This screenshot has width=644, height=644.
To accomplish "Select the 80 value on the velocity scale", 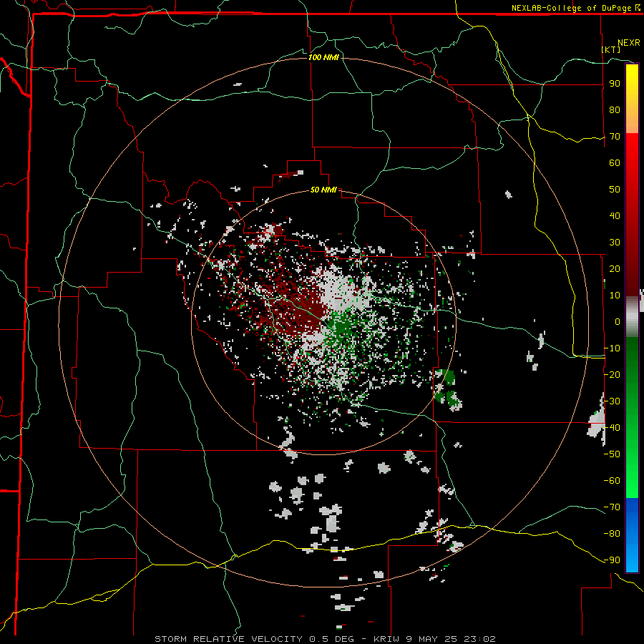I will tap(615, 109).
